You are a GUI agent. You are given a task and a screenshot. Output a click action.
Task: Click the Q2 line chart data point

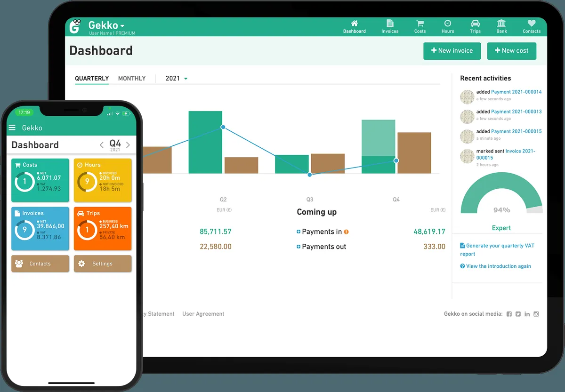(223, 127)
